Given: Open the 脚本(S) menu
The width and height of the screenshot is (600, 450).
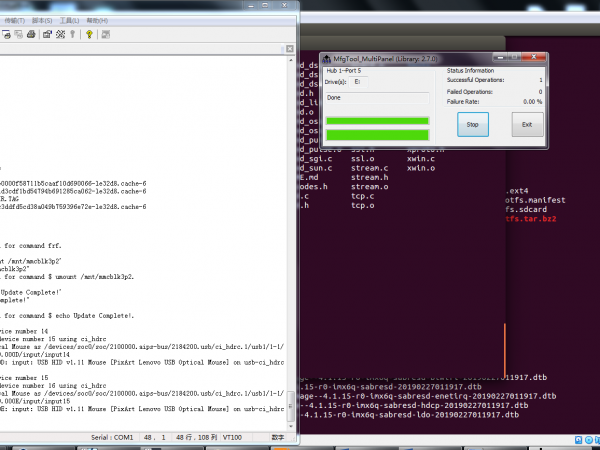Looking at the screenshot, I should pyautogui.click(x=41, y=19).
